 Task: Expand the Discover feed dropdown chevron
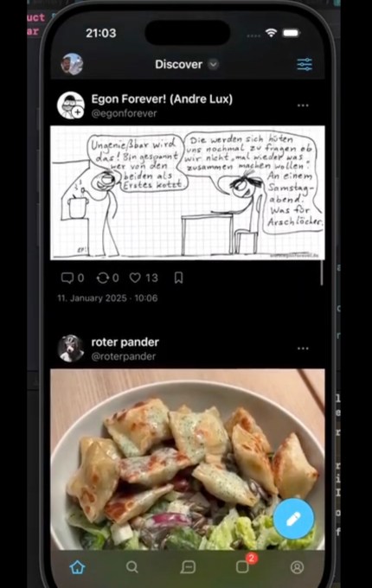coord(213,65)
